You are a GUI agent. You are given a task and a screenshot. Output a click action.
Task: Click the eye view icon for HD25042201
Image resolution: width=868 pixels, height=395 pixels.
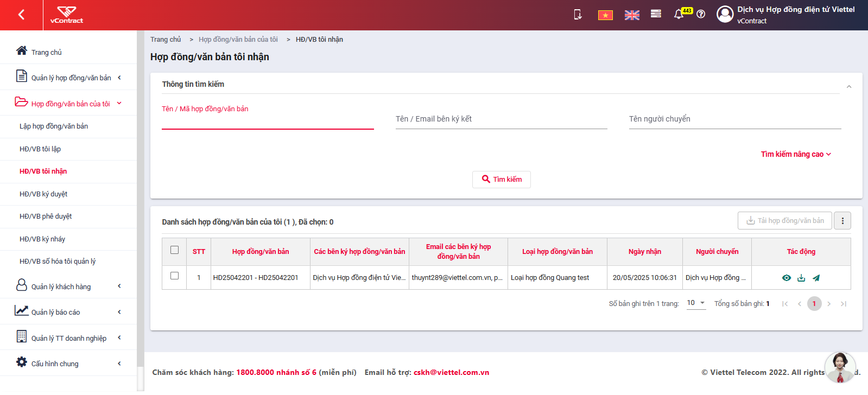point(786,278)
